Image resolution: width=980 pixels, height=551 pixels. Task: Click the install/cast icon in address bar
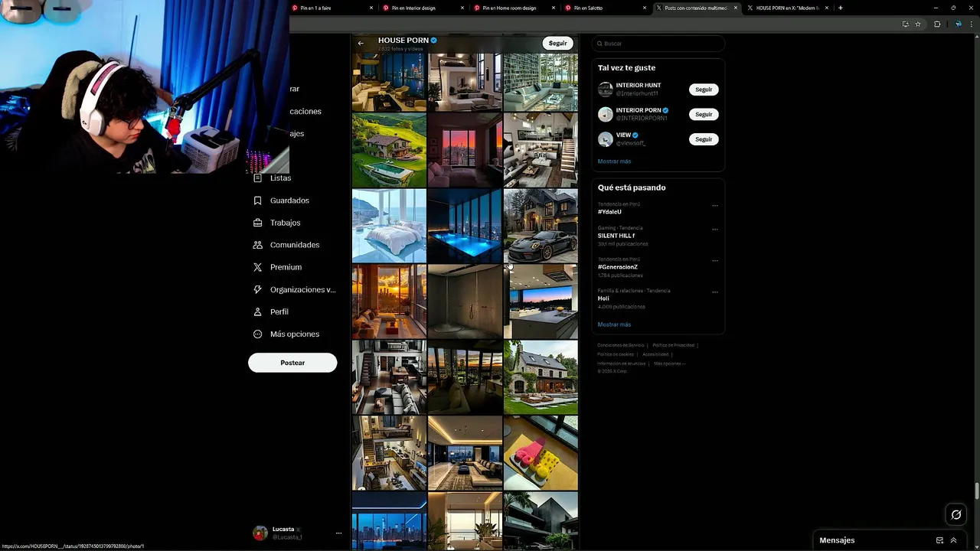tap(905, 24)
